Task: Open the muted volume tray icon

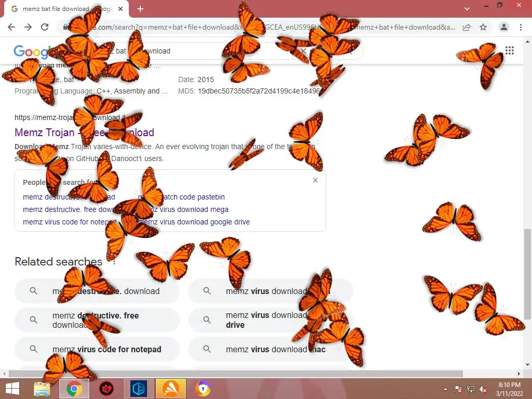Action: point(483,389)
